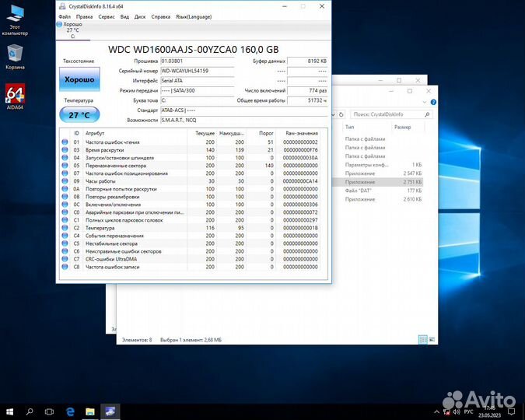
Task: Expand the ribbon chevron in Explorer window
Action: click(425, 102)
